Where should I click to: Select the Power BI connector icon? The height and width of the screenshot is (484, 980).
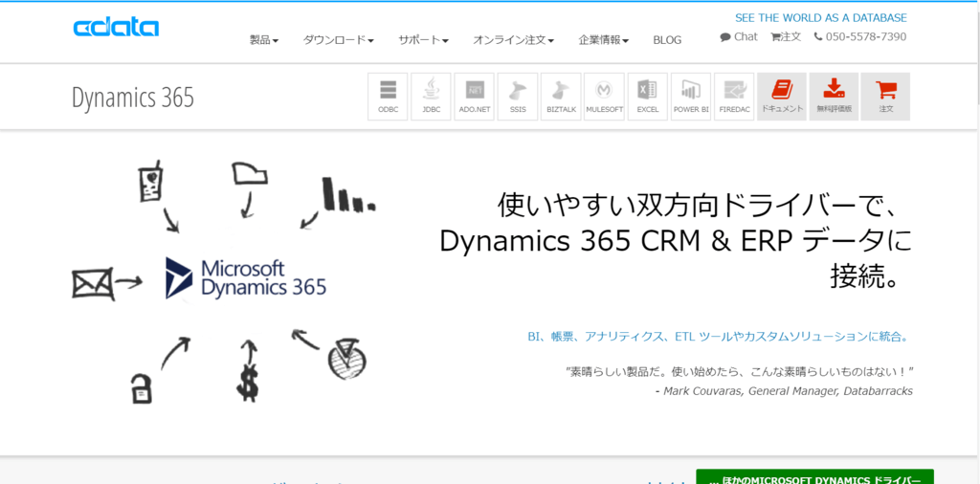[x=691, y=97]
